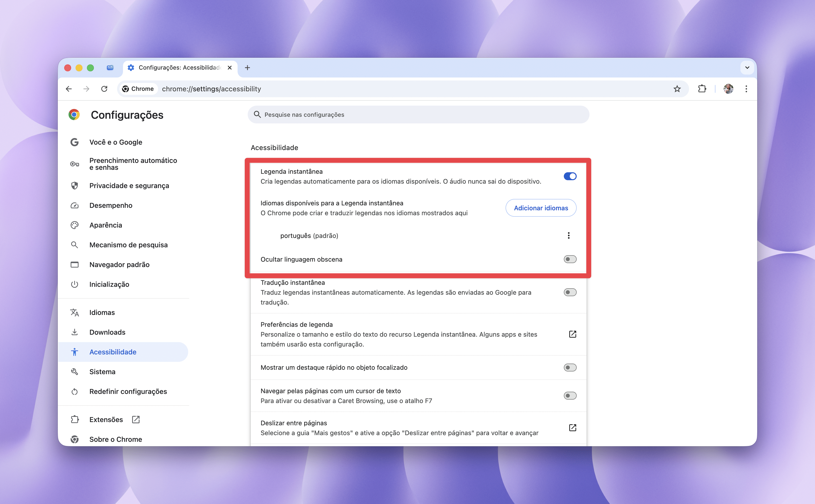Image resolution: width=815 pixels, height=504 pixels.
Task: Open Preferências de legenda external link icon
Action: tap(572, 334)
